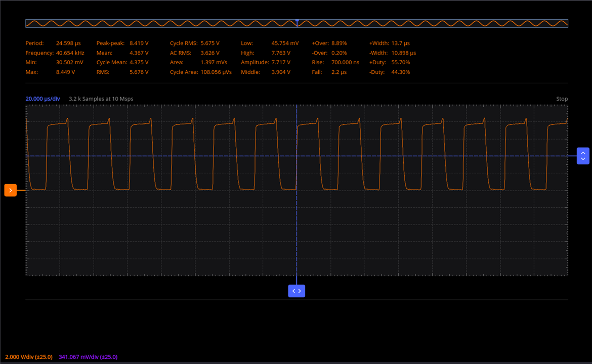Select the Rise time measurement reading
The width and height of the screenshot is (592, 364).
tap(345, 63)
